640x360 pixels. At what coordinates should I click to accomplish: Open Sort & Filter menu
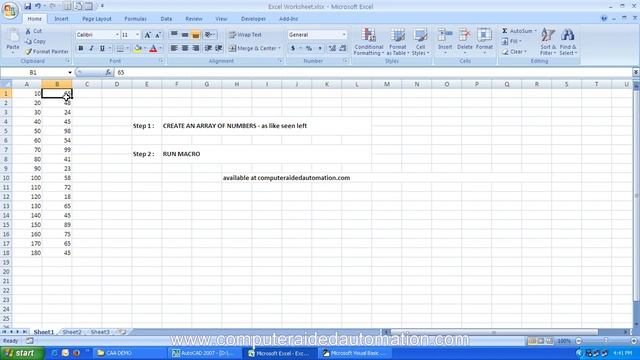(547, 42)
